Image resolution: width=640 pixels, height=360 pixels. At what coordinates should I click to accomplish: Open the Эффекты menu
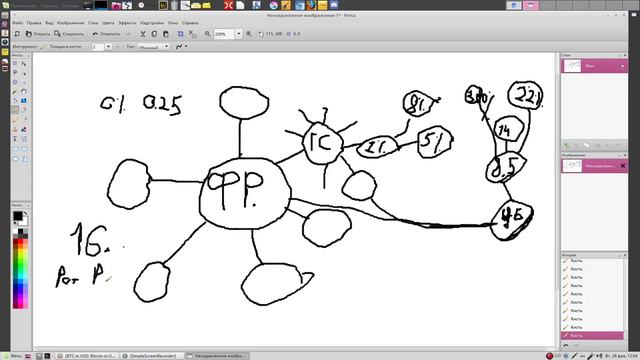tap(127, 23)
